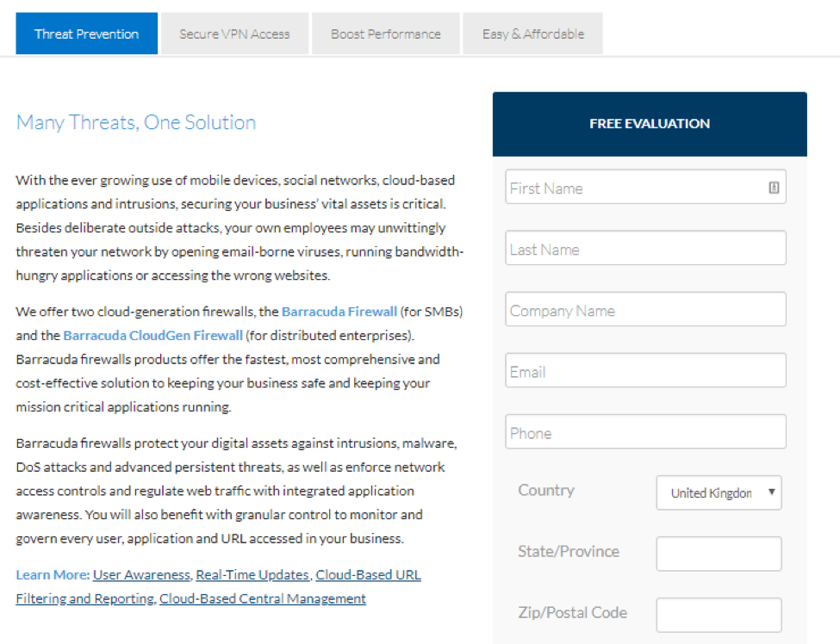The height and width of the screenshot is (644, 840).
Task: Go to the Easy & Affordable tab
Action: click(533, 34)
